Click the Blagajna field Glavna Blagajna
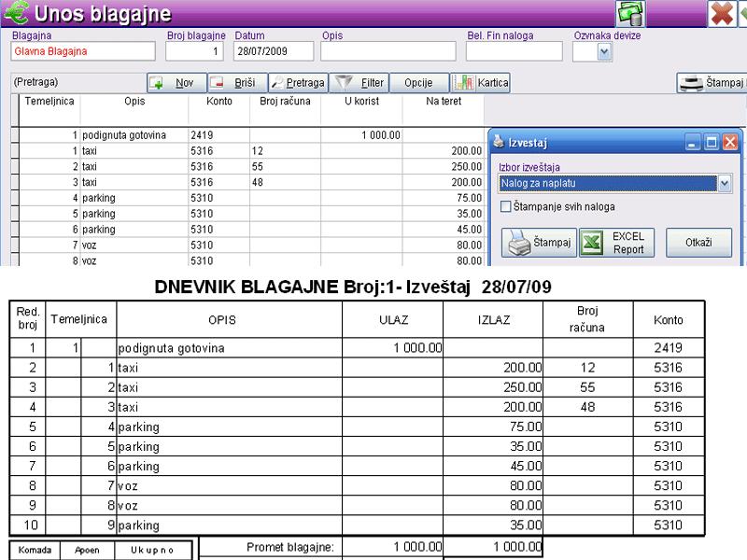This screenshot has height=560, width=747. click(x=82, y=52)
